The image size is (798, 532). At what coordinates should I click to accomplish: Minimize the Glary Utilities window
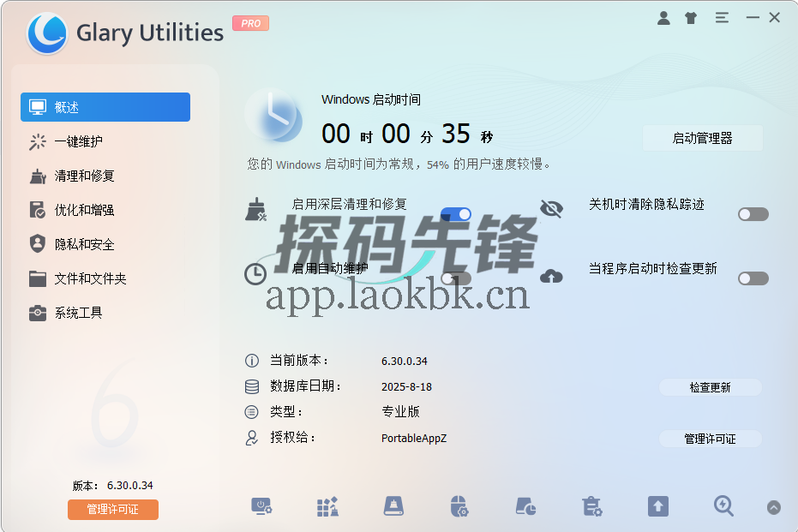pyautogui.click(x=753, y=18)
